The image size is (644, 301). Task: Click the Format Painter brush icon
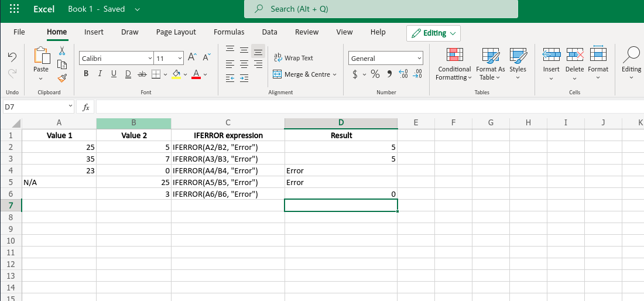(x=62, y=77)
